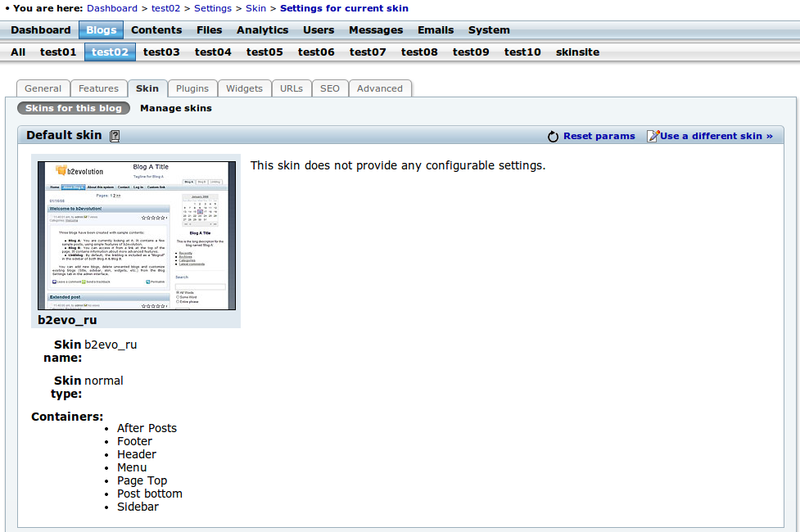Image resolution: width=800 pixels, height=532 pixels.
Task: Select blog test08
Action: [x=419, y=52]
